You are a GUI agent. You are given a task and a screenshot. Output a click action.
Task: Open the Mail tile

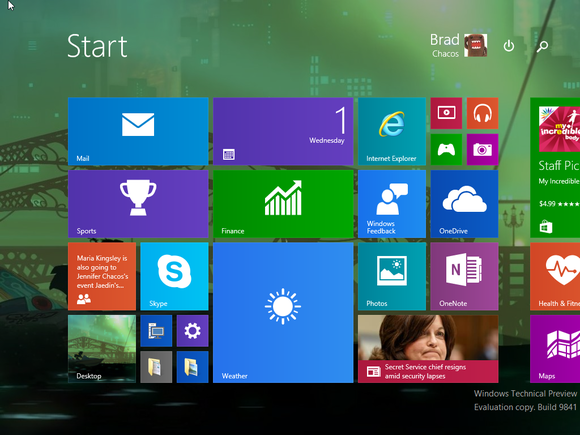pos(138,131)
